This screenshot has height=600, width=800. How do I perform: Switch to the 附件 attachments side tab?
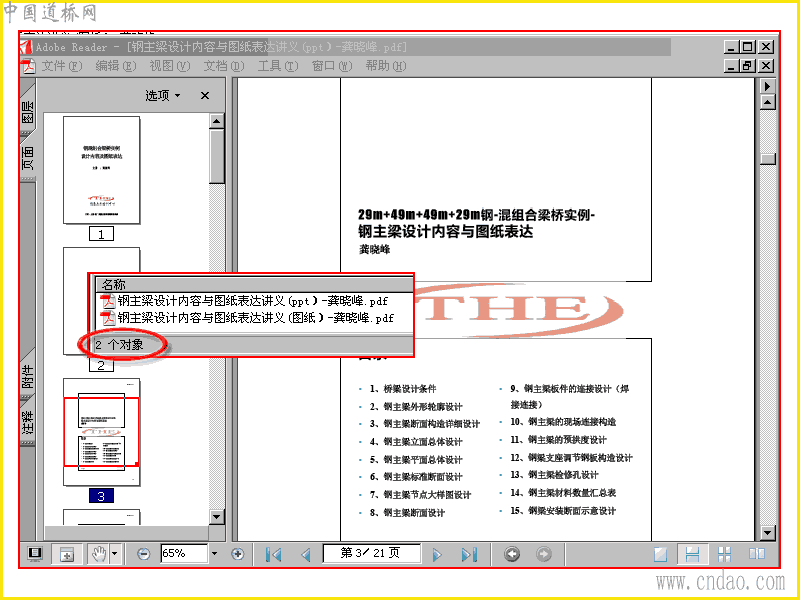(28, 376)
